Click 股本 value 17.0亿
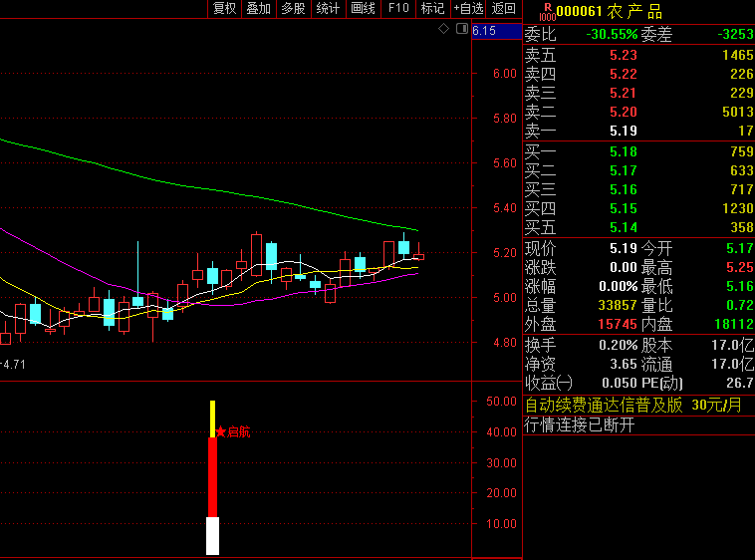 click(733, 345)
